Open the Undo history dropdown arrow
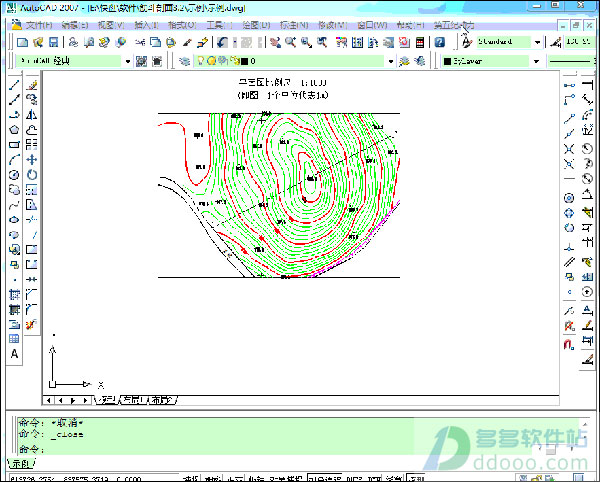 [x=235, y=42]
